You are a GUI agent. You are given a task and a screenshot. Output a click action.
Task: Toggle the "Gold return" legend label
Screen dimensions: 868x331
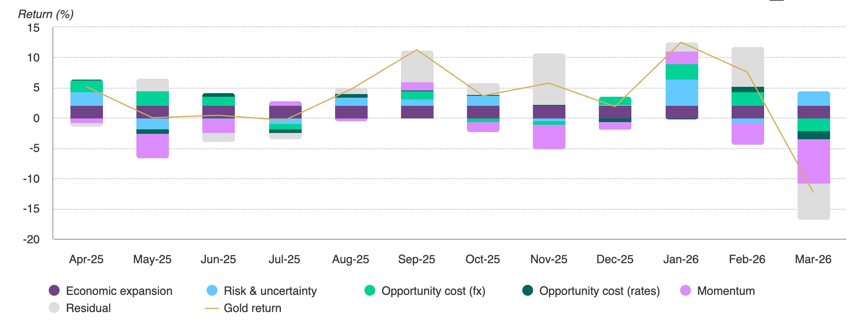pos(252,308)
